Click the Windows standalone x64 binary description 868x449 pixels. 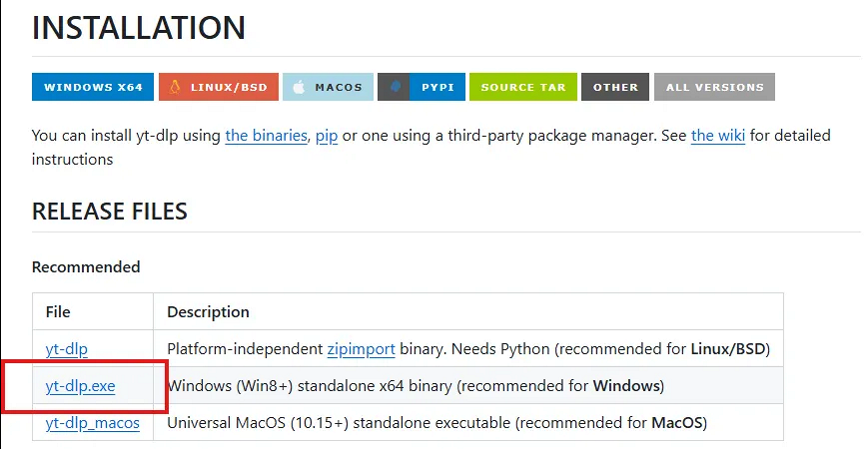(x=415, y=385)
